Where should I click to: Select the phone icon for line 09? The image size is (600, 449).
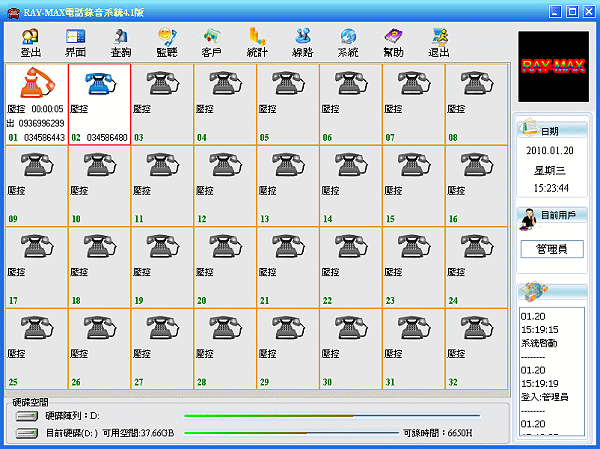click(37, 164)
